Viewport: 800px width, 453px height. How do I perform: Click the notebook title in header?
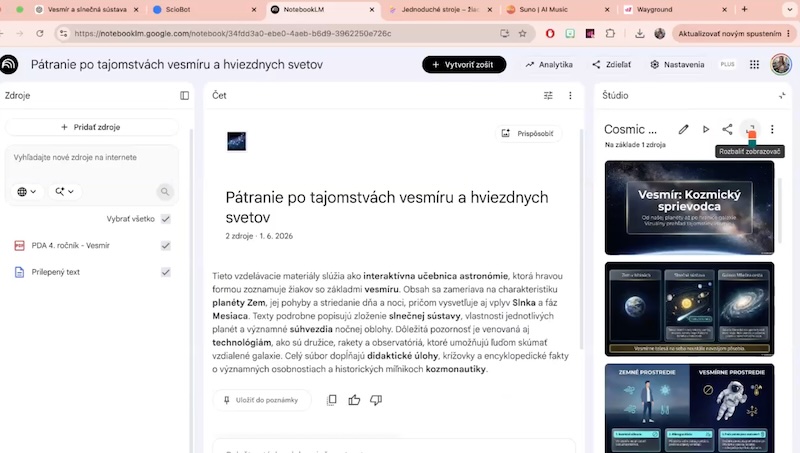pos(177,64)
